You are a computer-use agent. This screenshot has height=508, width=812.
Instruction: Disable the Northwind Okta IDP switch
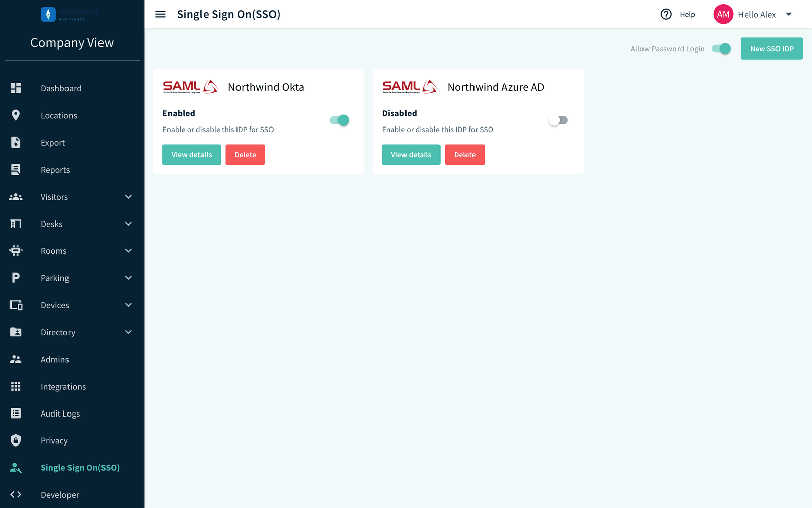click(x=340, y=120)
